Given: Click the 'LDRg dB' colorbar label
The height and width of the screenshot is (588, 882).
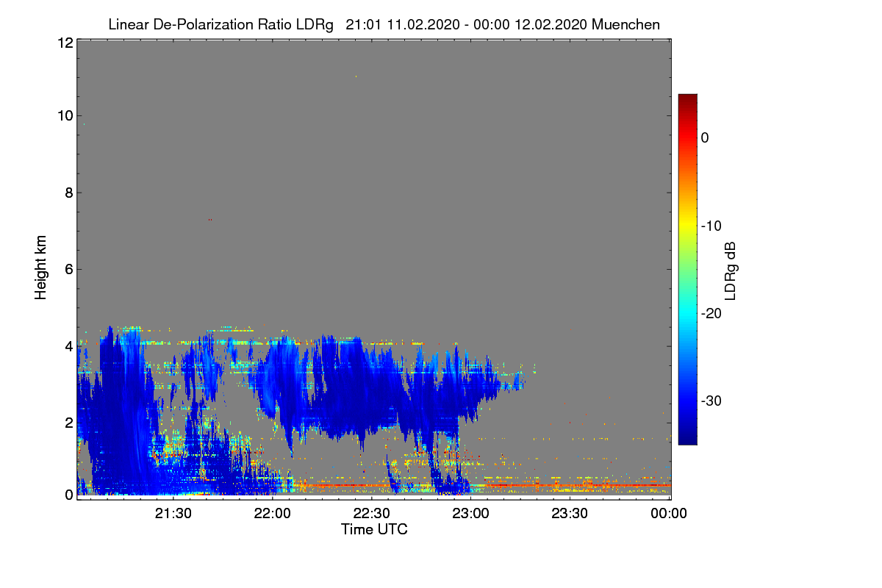Looking at the screenshot, I should click(730, 270).
